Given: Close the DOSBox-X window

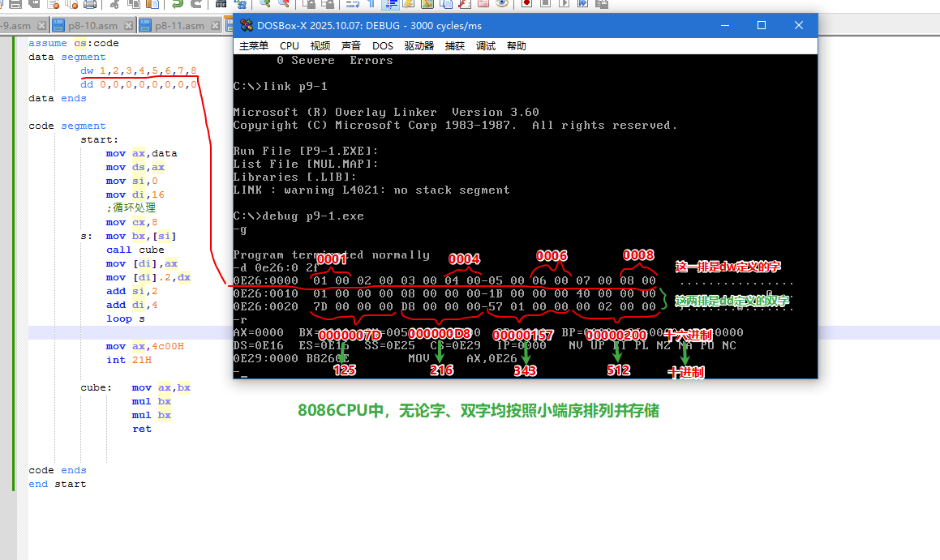Looking at the screenshot, I should [x=799, y=25].
